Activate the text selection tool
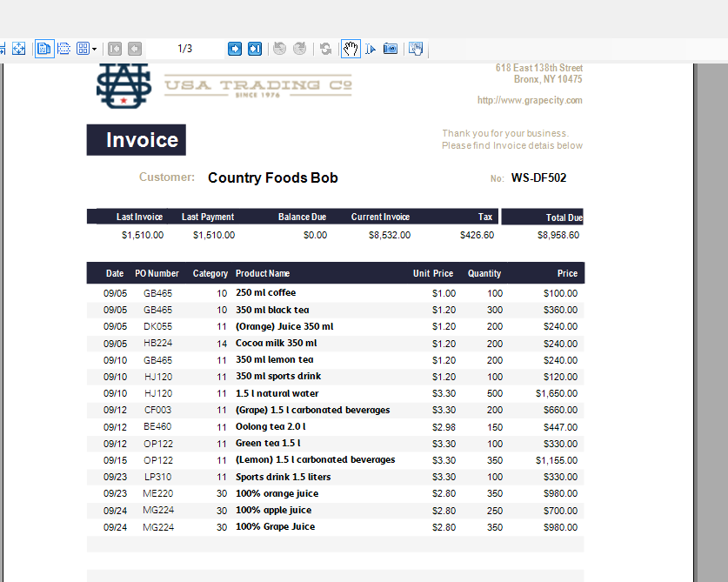This screenshot has height=582, width=728. (371, 49)
